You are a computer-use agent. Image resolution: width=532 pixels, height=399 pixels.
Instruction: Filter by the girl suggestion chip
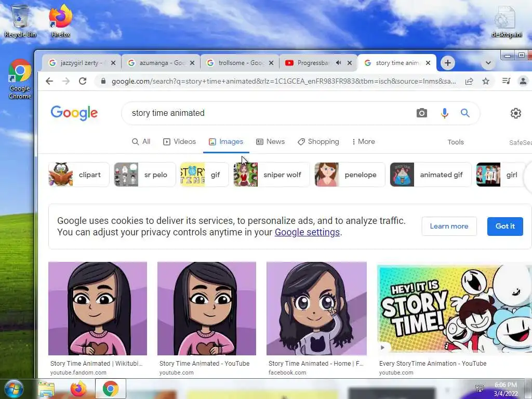pyautogui.click(x=501, y=175)
